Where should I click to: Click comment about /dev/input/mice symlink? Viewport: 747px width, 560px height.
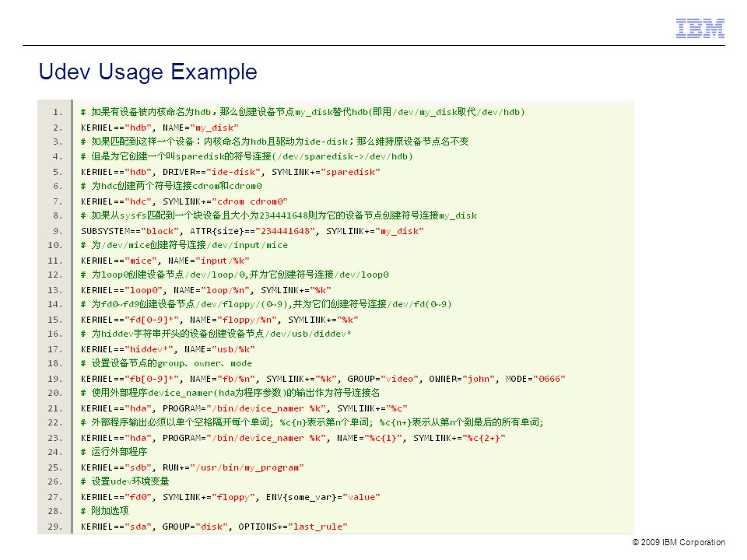point(184,245)
